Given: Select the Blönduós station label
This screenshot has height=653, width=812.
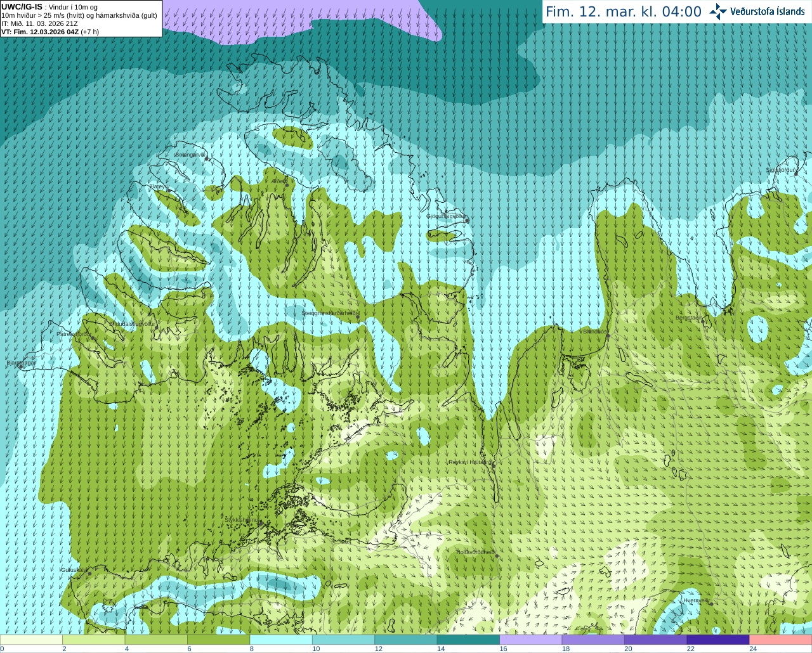Looking at the screenshot, I should tap(595, 331).
